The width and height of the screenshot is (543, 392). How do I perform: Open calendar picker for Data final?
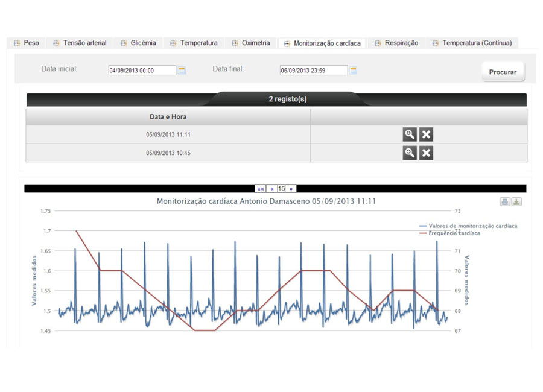click(354, 71)
